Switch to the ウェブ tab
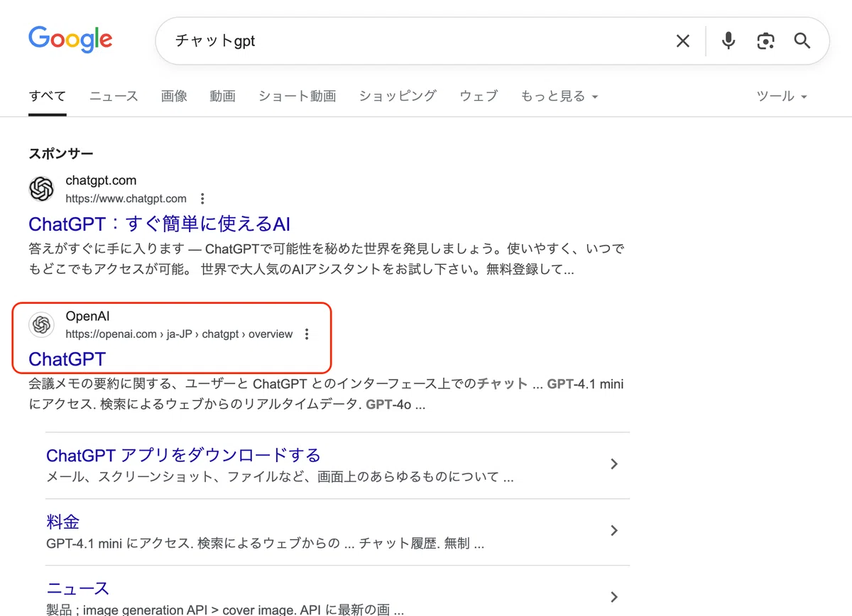 [x=479, y=96]
